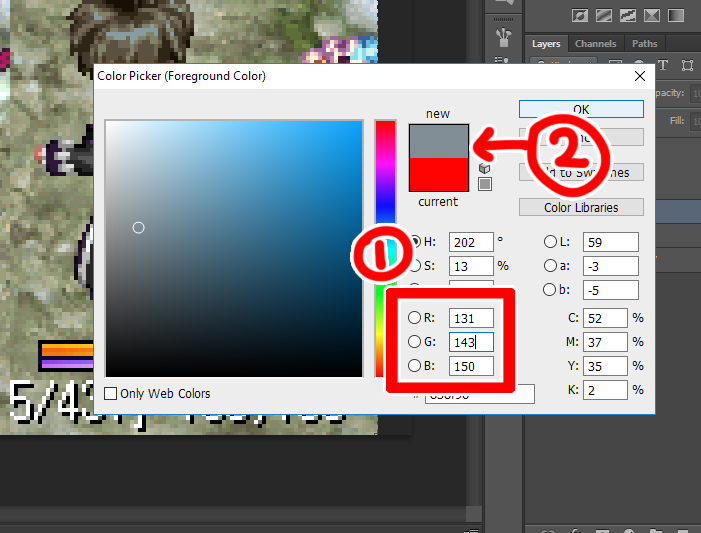
Task: Select the lowercase a radio button
Action: pos(550,266)
